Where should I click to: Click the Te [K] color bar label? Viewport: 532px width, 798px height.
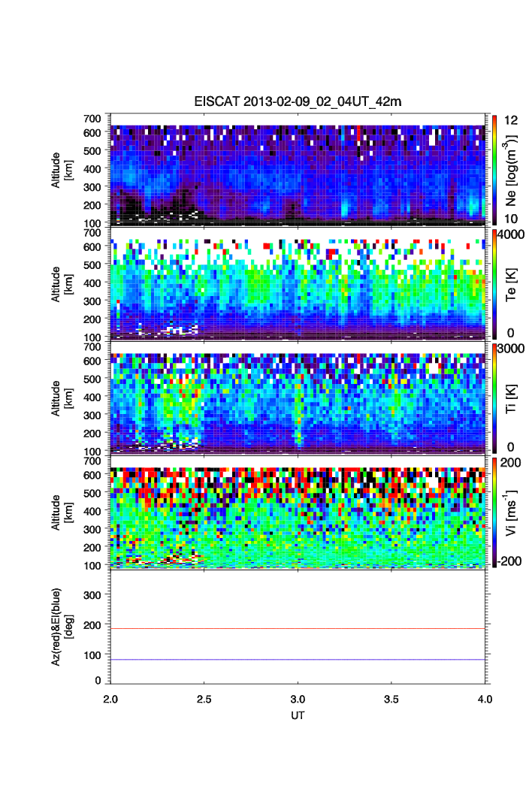click(511, 285)
